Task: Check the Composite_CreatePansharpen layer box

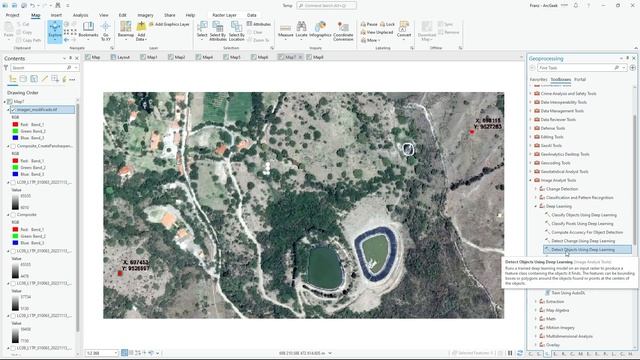Action: coord(13,146)
